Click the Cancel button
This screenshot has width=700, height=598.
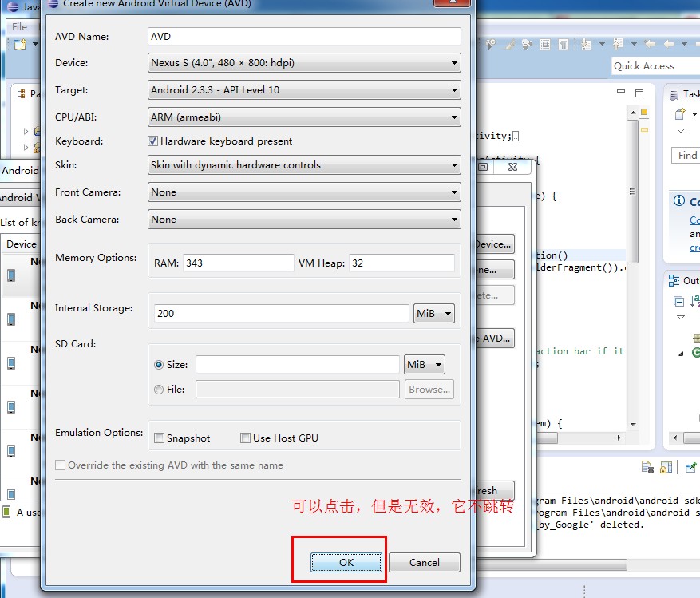(x=424, y=562)
